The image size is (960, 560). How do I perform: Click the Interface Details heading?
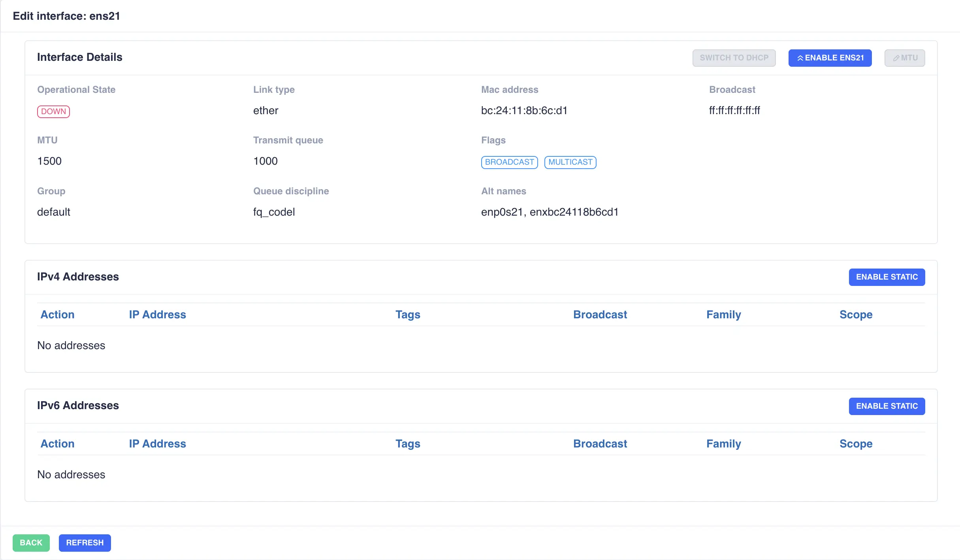coord(80,57)
